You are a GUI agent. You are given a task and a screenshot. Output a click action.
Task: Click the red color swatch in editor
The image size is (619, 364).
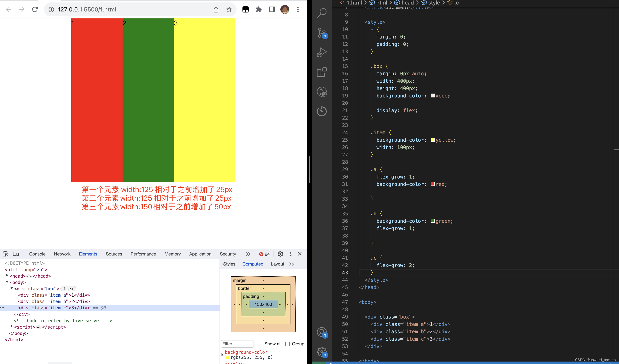432,184
